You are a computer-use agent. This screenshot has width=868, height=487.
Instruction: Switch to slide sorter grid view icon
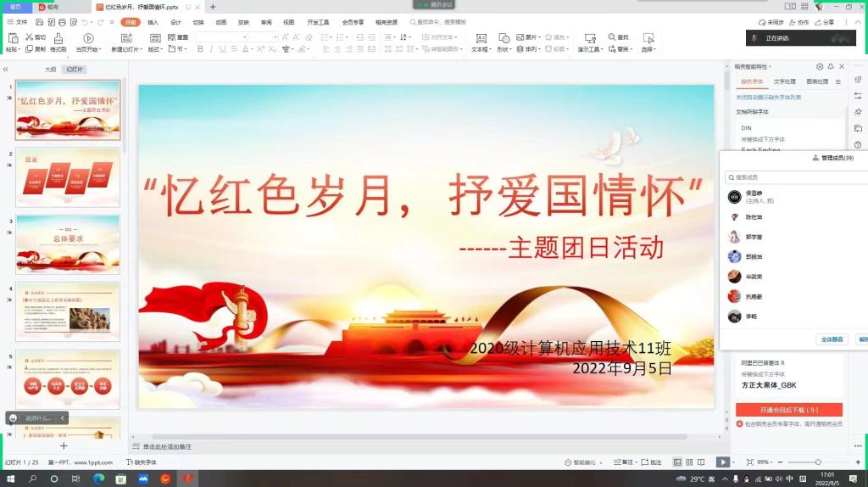(x=690, y=462)
